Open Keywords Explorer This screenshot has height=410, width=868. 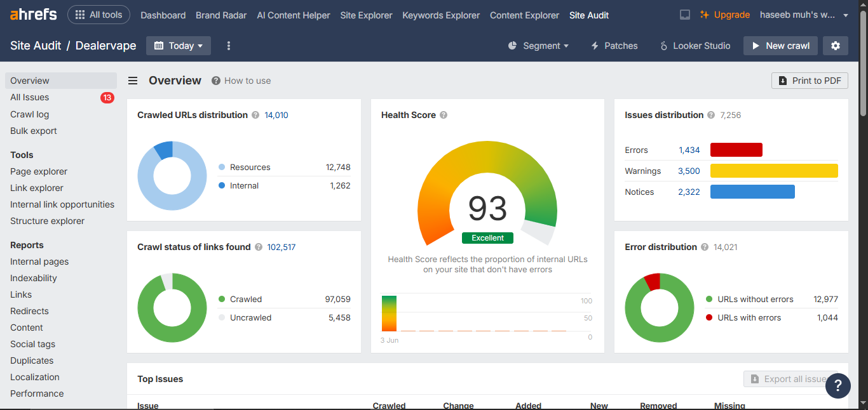point(441,15)
